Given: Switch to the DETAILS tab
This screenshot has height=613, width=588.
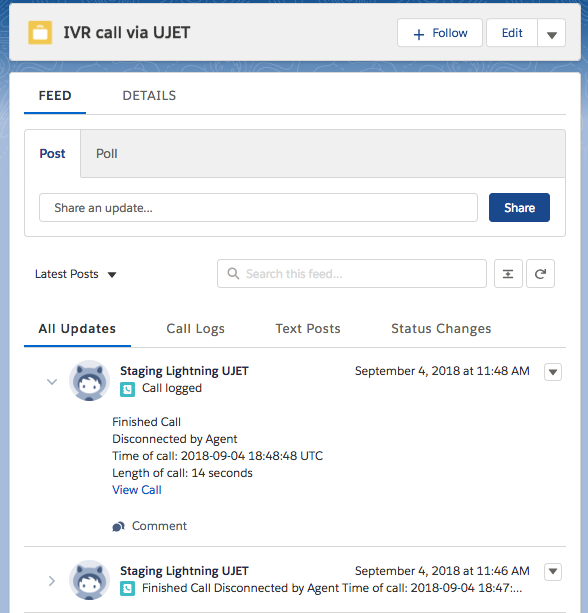Looking at the screenshot, I should point(149,96).
